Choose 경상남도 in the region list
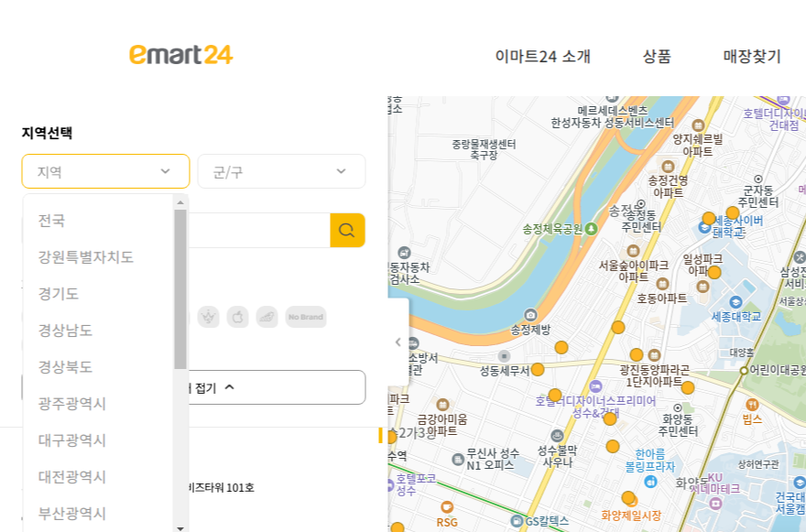This screenshot has width=806, height=532. pos(65,330)
